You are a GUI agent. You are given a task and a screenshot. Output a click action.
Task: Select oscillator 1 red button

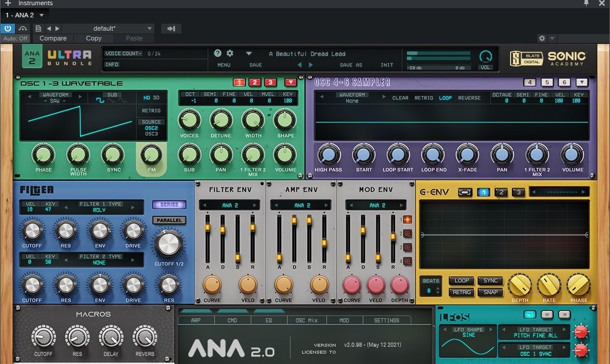pyautogui.click(x=239, y=83)
